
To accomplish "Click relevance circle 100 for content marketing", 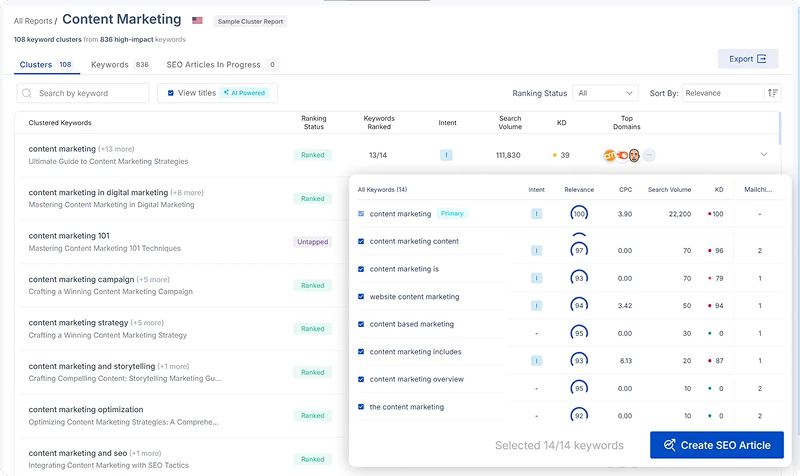I will [x=579, y=214].
